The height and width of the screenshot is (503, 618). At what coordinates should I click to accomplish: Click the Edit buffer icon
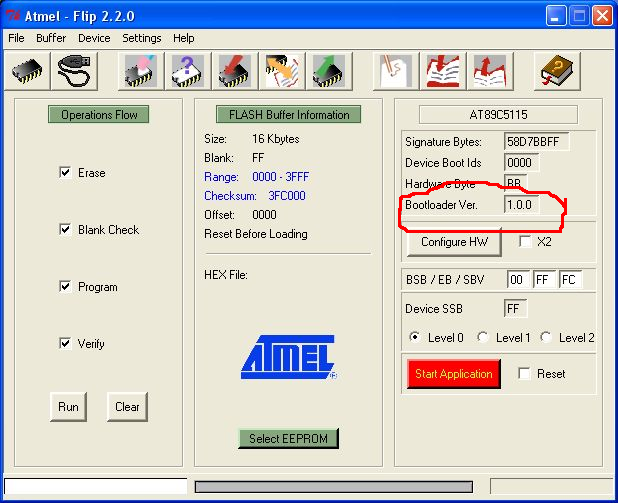tap(396, 71)
